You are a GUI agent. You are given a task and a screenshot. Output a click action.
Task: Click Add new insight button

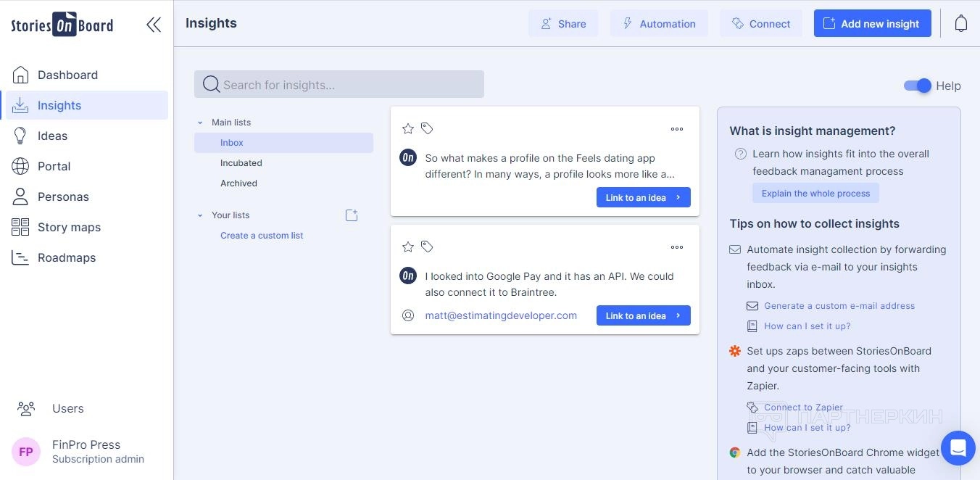[872, 23]
